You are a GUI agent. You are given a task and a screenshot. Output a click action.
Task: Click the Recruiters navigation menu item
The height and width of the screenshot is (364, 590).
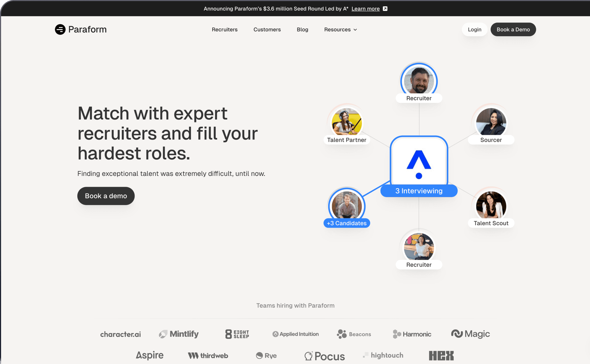coord(225,29)
